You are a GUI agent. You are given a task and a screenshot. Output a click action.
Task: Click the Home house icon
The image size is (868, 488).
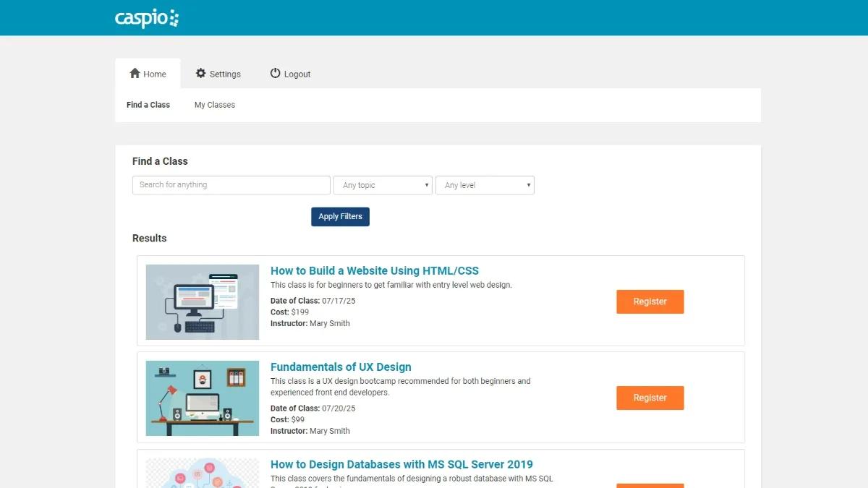pos(135,73)
